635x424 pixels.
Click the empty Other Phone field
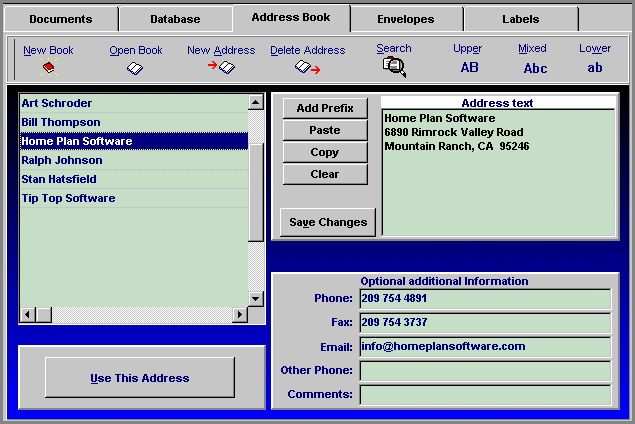click(485, 371)
